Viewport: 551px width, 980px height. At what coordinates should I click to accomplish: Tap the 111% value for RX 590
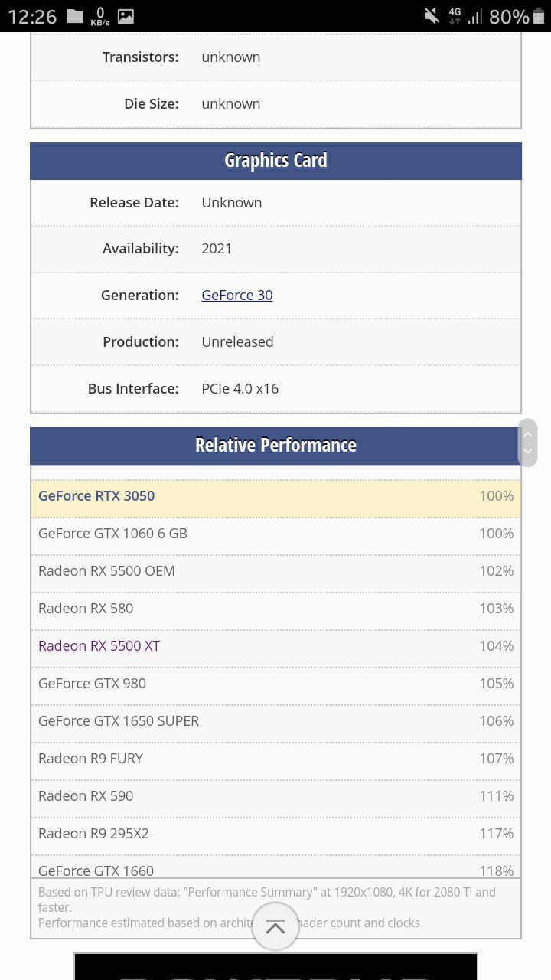(497, 795)
